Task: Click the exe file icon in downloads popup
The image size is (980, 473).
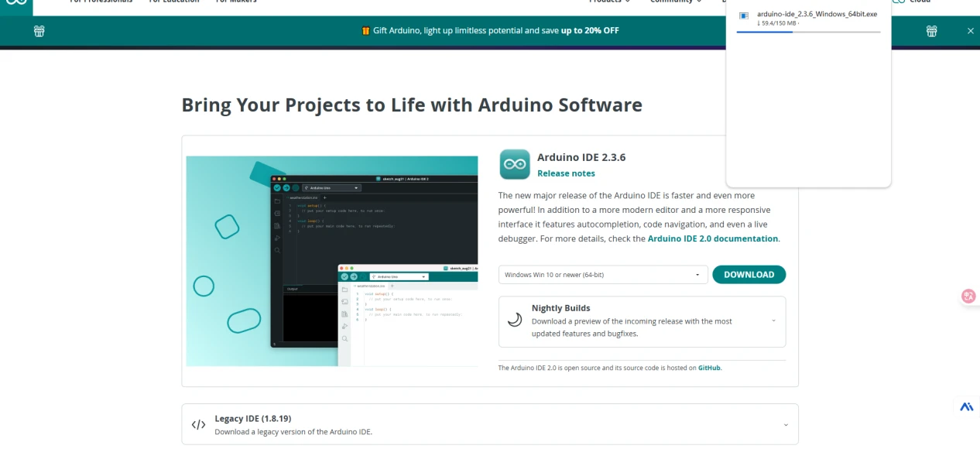Action: click(744, 15)
